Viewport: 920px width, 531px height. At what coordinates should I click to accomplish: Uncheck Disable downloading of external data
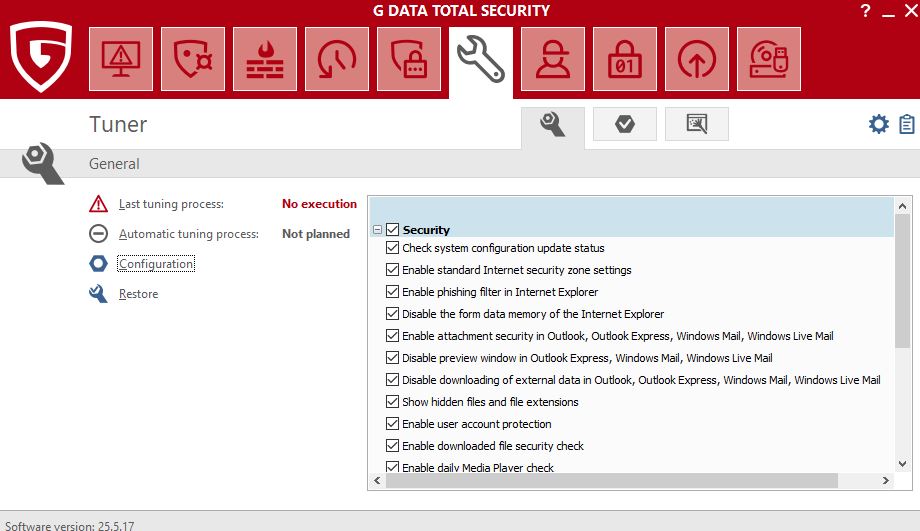(393, 380)
